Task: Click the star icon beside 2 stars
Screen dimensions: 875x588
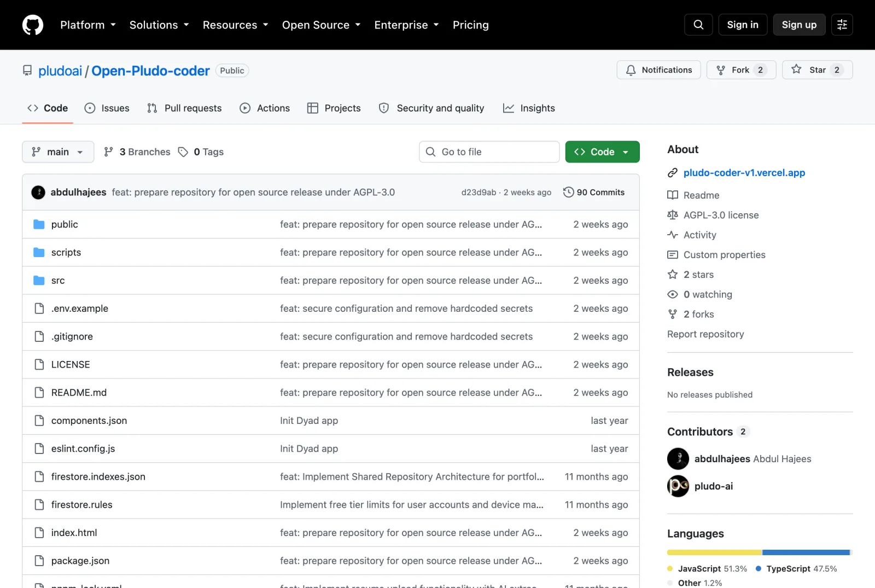Action: 673,275
